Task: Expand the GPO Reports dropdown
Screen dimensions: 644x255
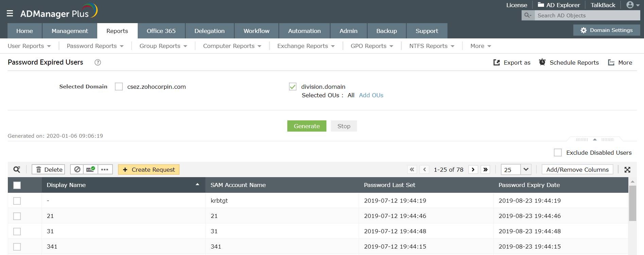Action: pyautogui.click(x=372, y=46)
